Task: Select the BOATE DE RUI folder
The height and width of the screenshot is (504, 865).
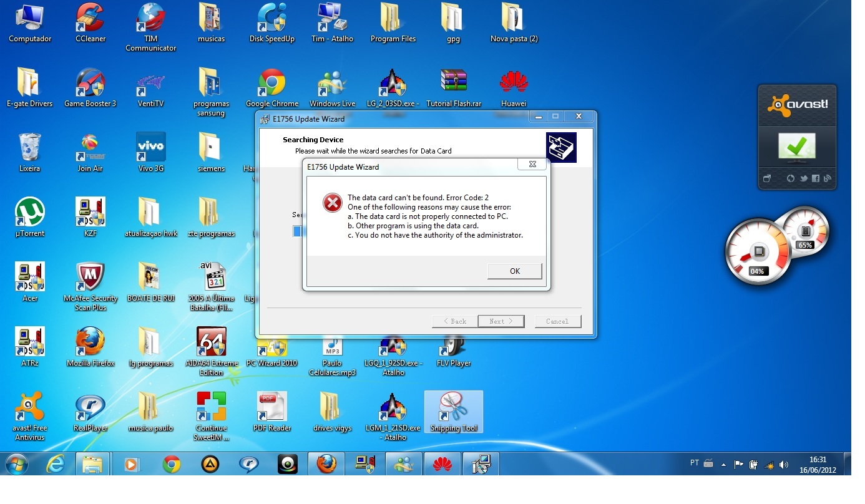Action: coord(150,283)
